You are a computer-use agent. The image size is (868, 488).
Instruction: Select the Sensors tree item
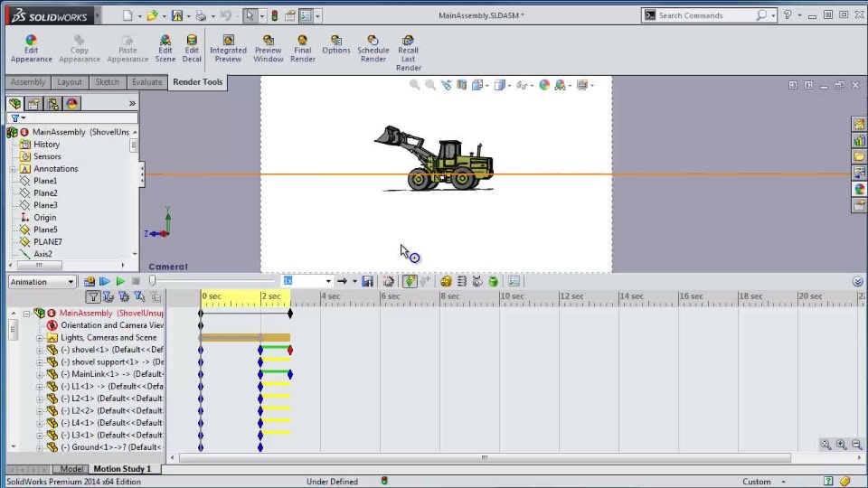[47, 156]
